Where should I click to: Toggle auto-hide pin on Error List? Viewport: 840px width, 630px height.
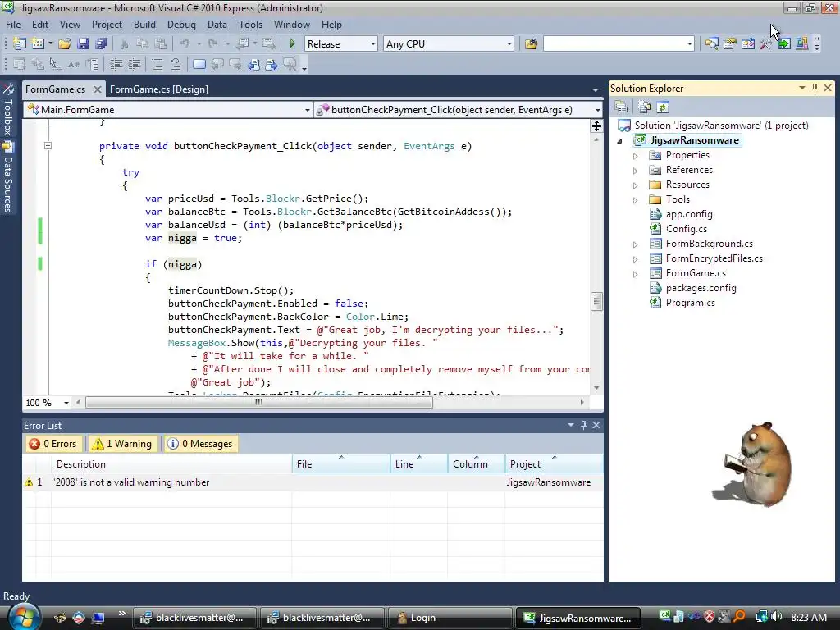point(583,425)
